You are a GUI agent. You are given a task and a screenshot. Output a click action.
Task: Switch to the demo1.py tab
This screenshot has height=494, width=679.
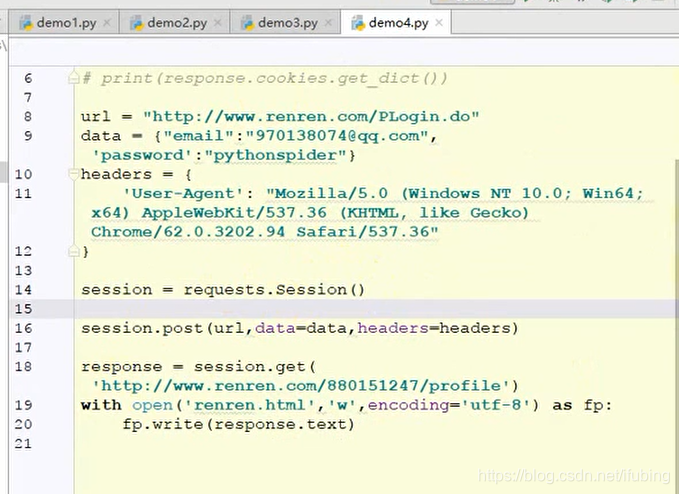pyautogui.click(x=64, y=23)
